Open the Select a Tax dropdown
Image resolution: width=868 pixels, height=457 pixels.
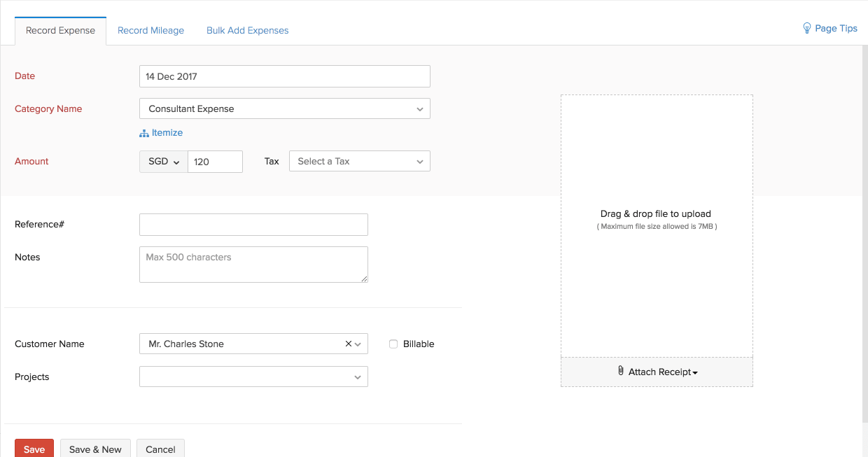359,162
